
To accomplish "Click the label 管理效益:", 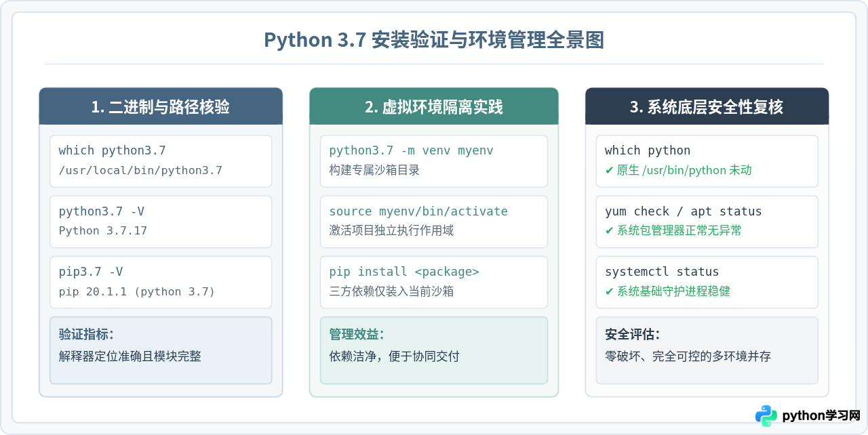I will coord(357,334).
